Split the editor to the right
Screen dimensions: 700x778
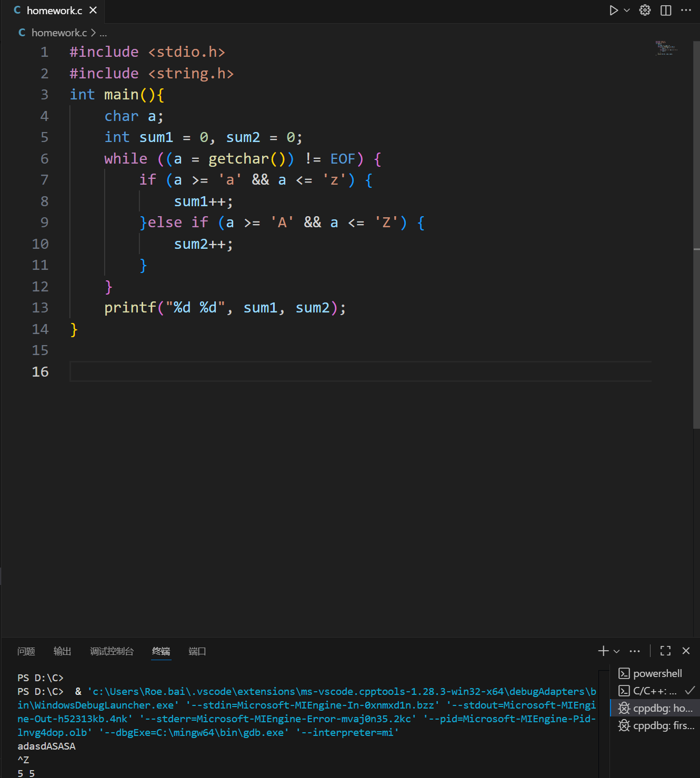[x=666, y=11]
